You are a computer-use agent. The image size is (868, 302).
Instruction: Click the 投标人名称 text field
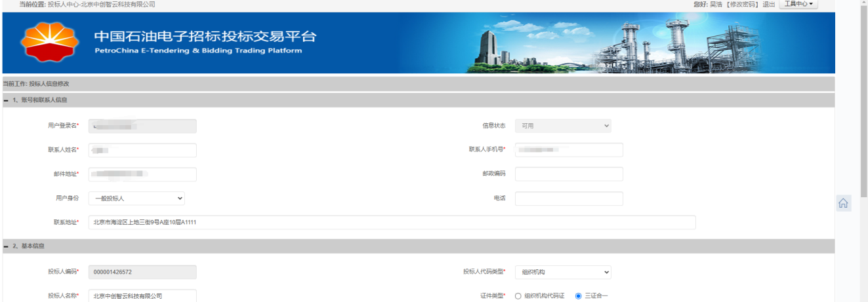coord(142,296)
